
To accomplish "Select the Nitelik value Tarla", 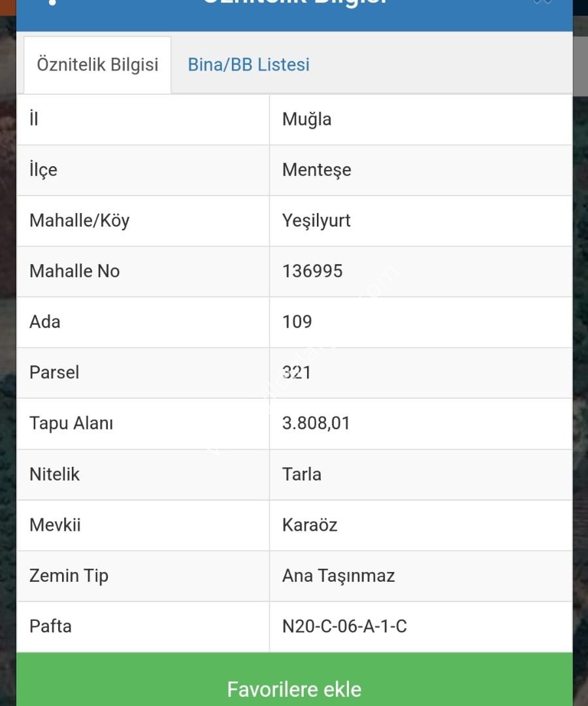I will click(302, 475).
